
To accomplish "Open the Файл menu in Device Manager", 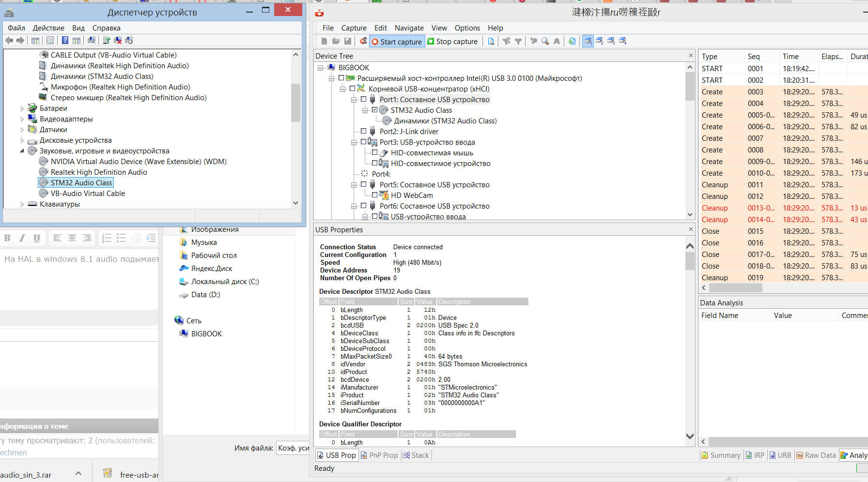I will click(x=16, y=28).
